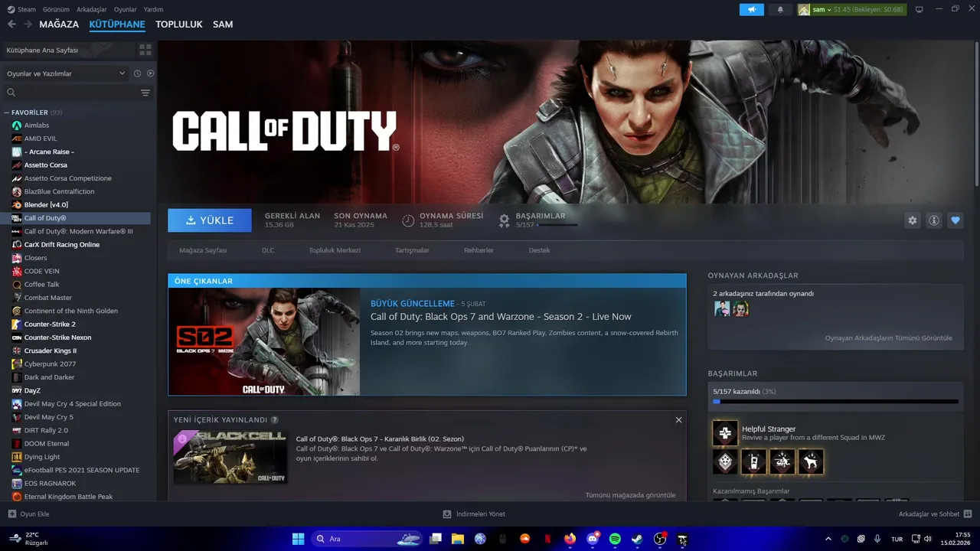Click the help icon beside Yeni İçerik

pyautogui.click(x=275, y=419)
